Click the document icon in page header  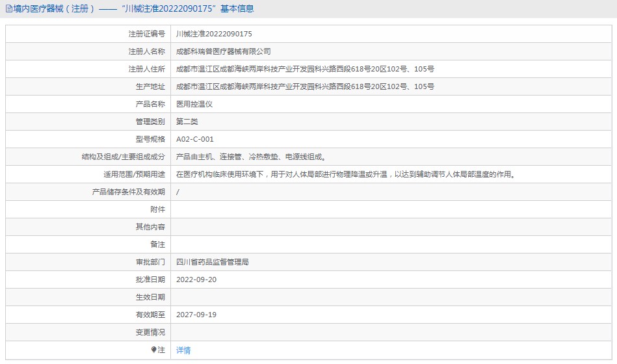pos(8,8)
